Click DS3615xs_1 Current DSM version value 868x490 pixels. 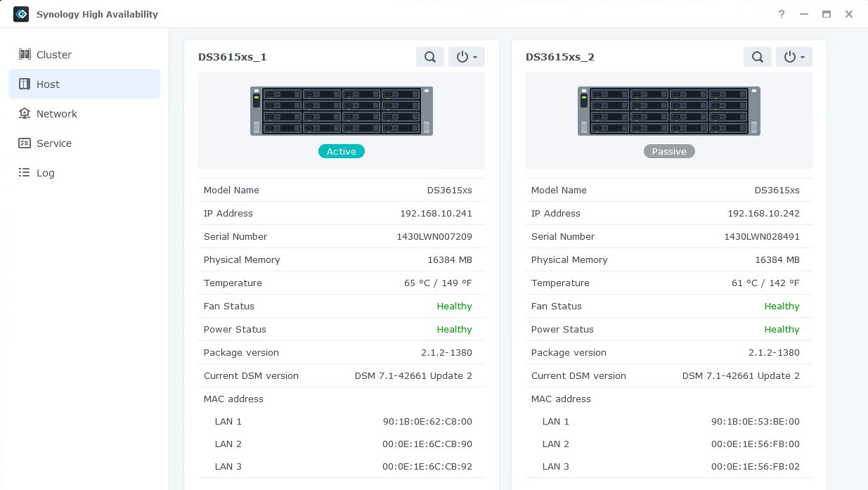tap(413, 375)
